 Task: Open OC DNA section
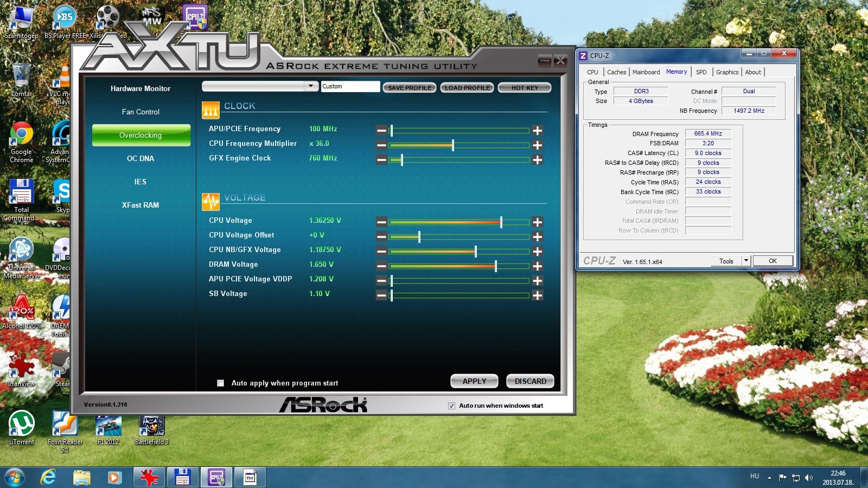coord(141,158)
